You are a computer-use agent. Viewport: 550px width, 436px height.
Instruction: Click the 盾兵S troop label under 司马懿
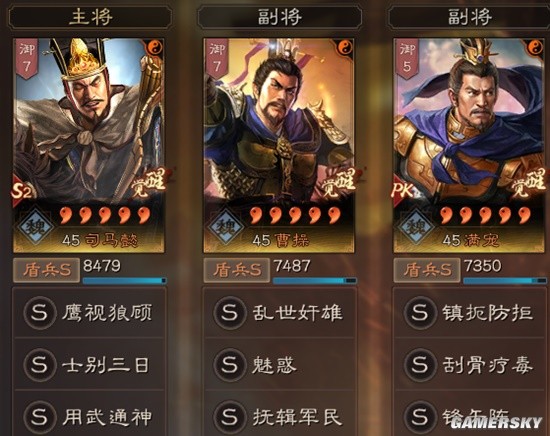point(46,270)
